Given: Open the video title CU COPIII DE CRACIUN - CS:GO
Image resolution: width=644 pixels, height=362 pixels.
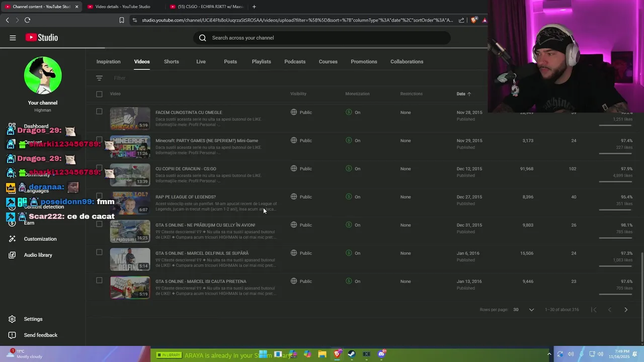Looking at the screenshot, I should 186,169.
